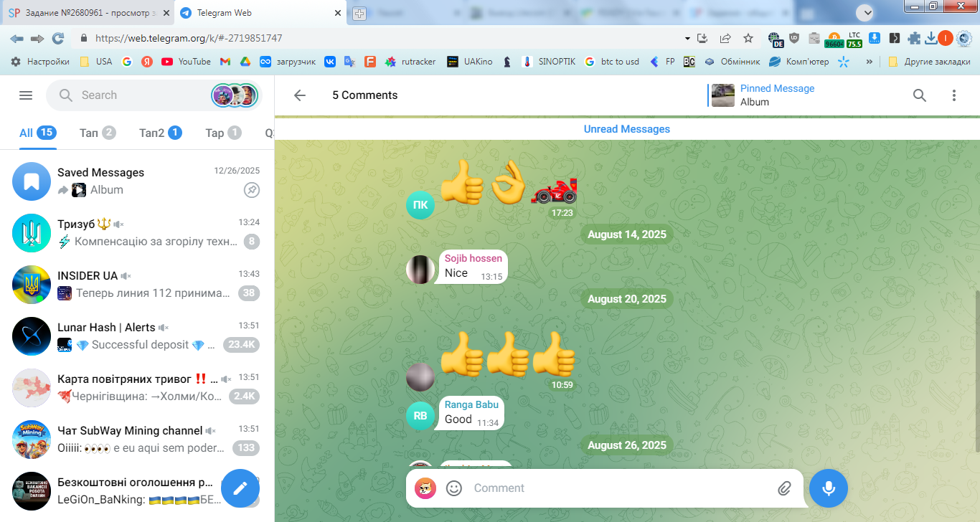
Task: Open the Тризуб chat
Action: click(x=137, y=232)
